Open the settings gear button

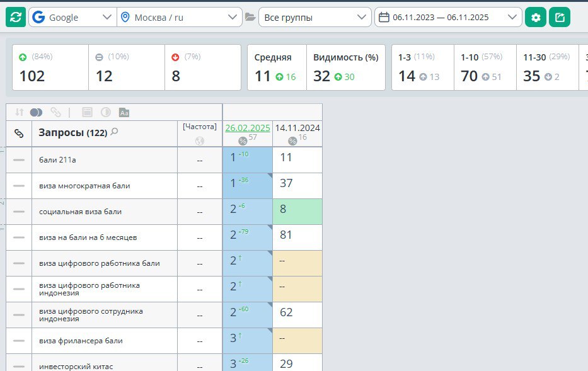(536, 17)
